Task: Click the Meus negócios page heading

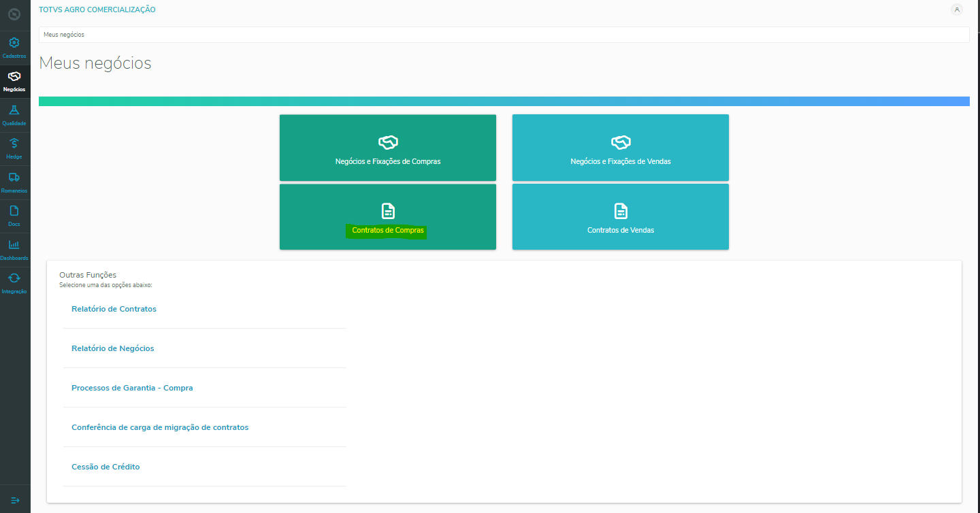Action: [x=95, y=63]
